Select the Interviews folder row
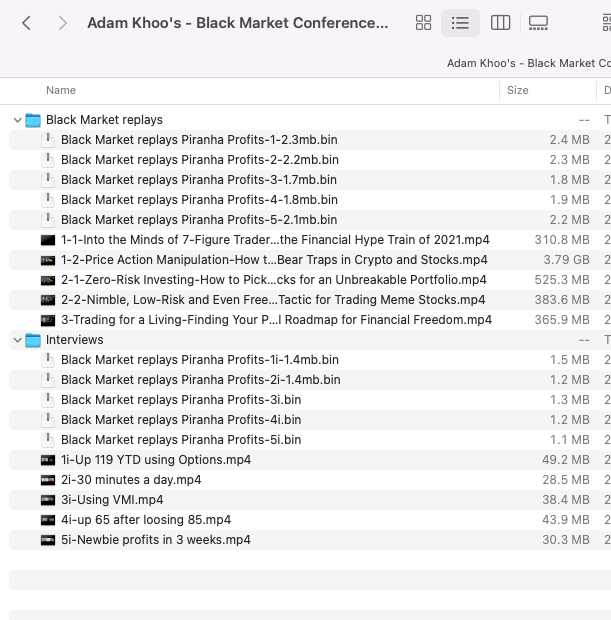The height and width of the screenshot is (620, 611). pyautogui.click(x=310, y=340)
